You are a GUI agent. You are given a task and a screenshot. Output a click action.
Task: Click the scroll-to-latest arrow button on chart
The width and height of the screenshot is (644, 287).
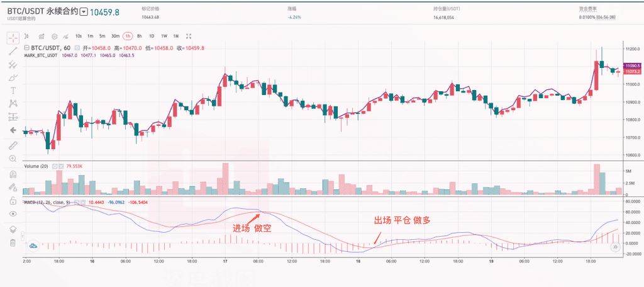click(x=615, y=248)
